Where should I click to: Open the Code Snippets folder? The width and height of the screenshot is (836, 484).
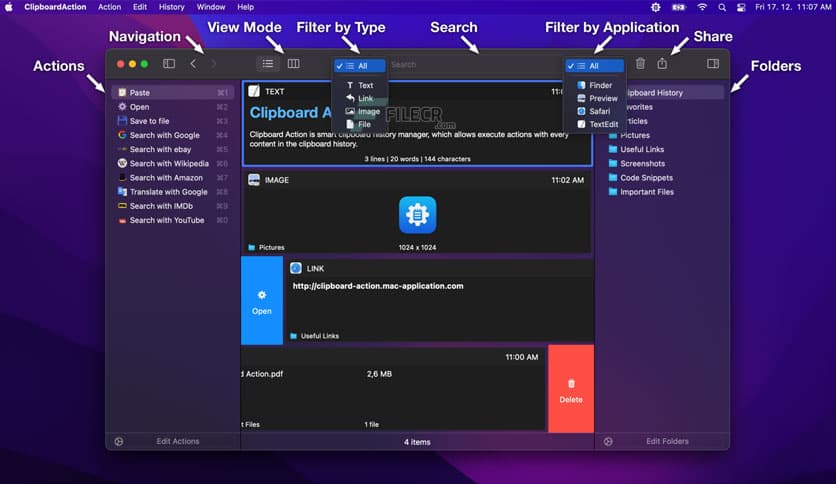tap(640, 178)
